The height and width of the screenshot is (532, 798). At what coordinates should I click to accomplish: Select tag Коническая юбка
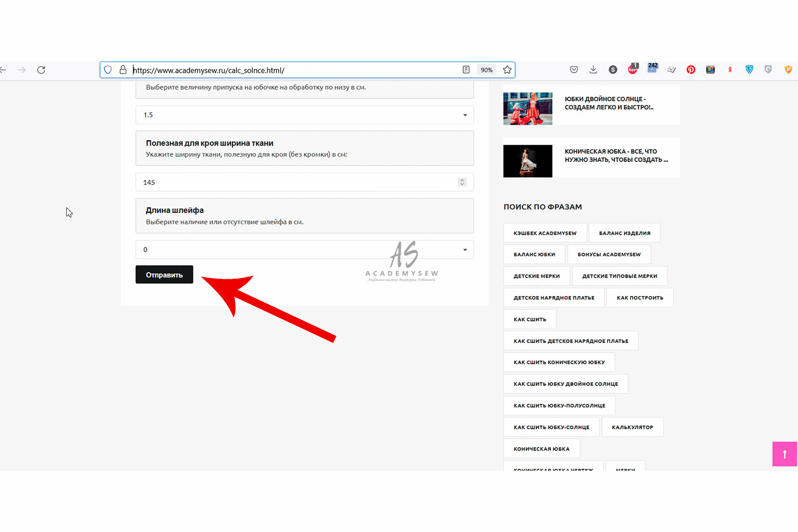coord(542,449)
